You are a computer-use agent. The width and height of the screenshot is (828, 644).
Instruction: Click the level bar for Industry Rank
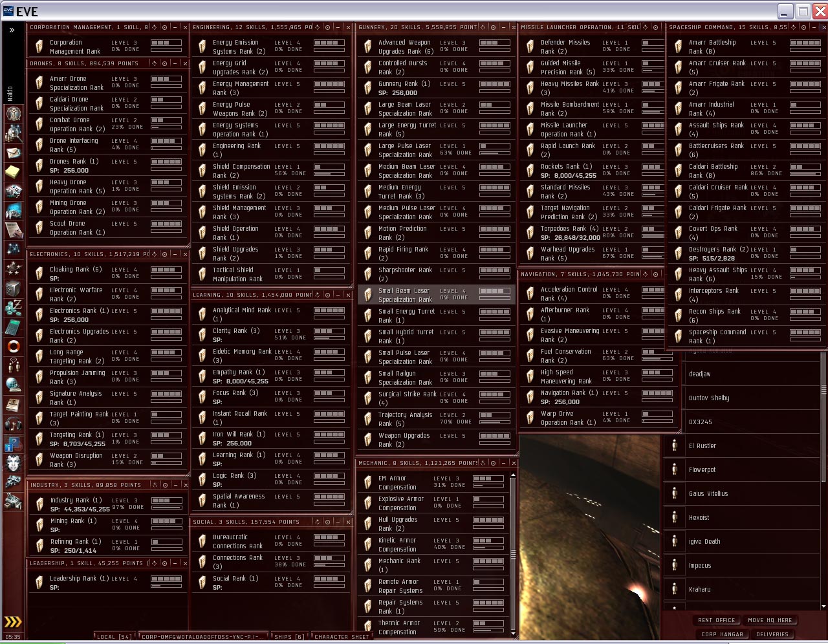[x=166, y=500]
